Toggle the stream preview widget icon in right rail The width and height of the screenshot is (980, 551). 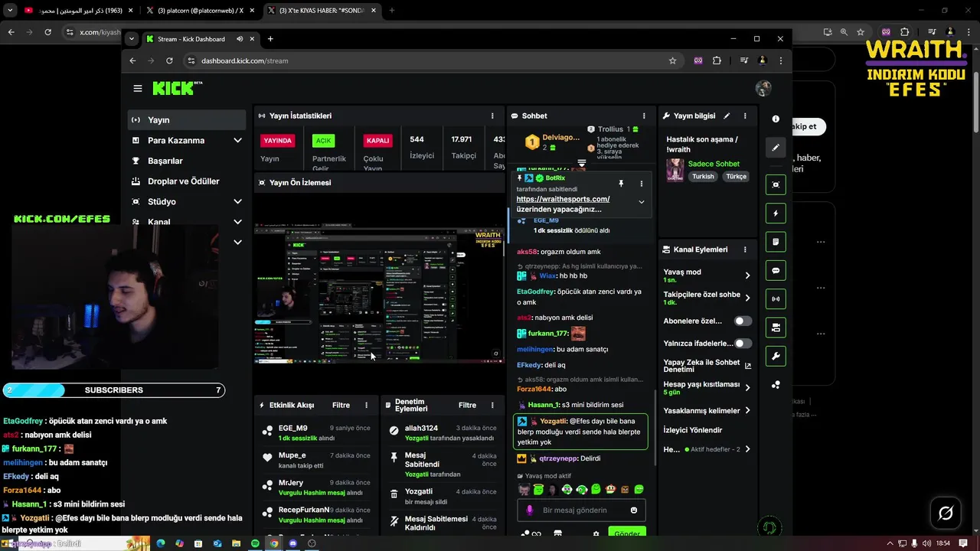coord(776,184)
